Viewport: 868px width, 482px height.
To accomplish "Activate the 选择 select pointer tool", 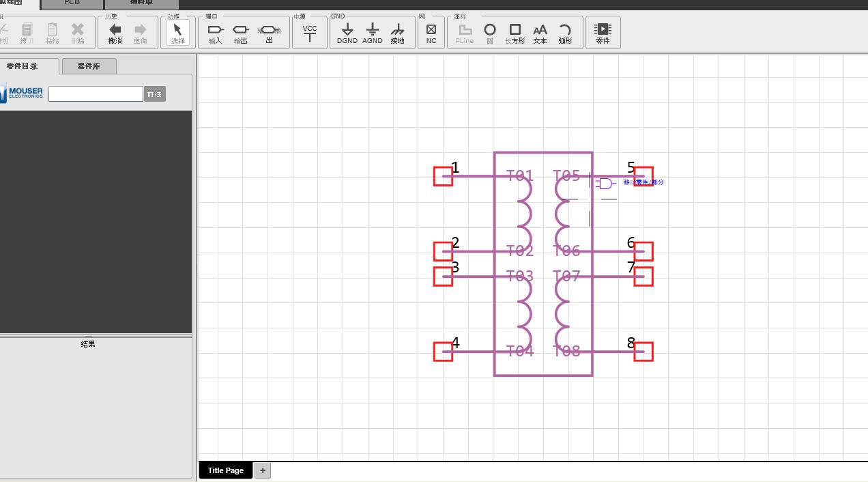I will [177, 32].
